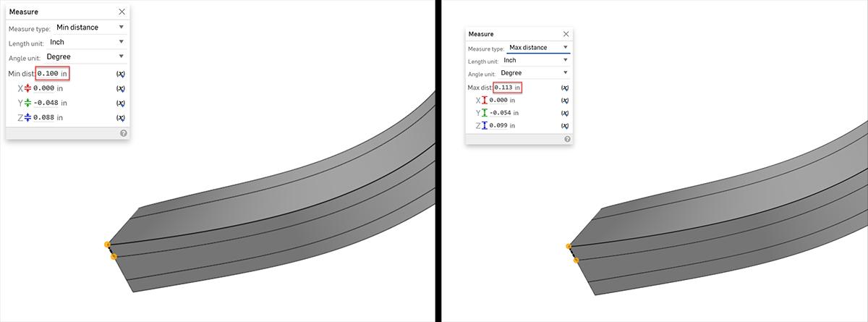Close the Min distance Measure dialog
This screenshot has height=322, width=868.
[122, 12]
